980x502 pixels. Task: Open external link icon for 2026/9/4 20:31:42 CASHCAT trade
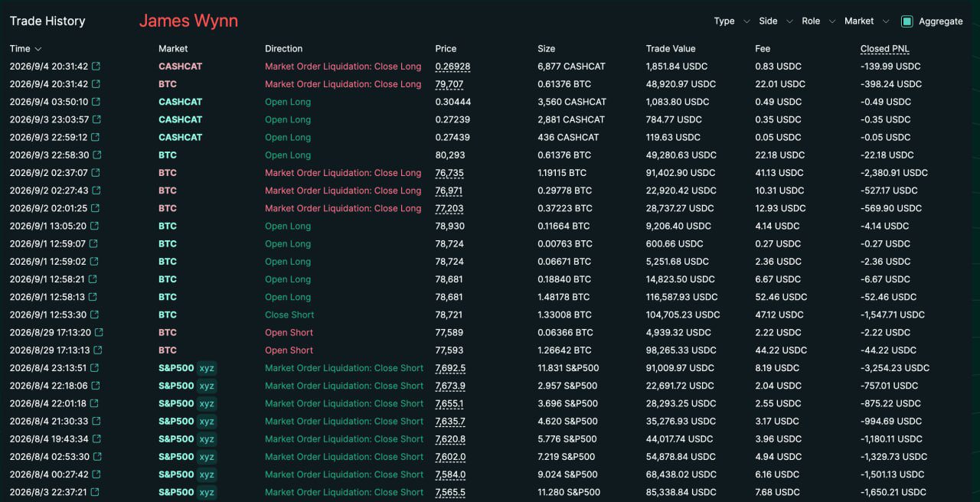96,67
